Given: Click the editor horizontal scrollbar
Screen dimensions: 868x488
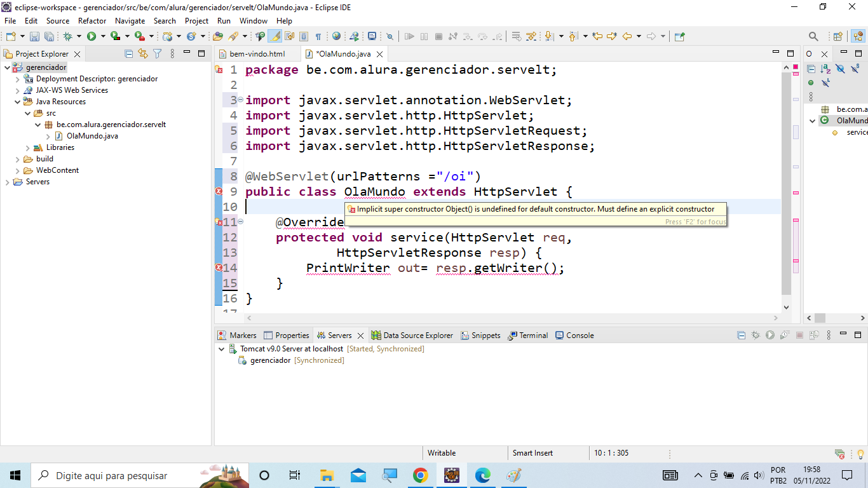Looking at the screenshot, I should click(512, 318).
